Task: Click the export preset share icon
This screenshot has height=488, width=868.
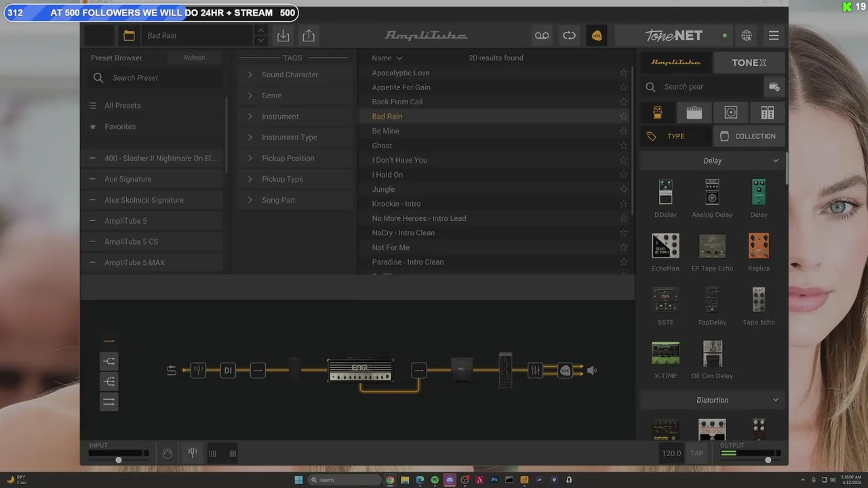Action: [309, 35]
